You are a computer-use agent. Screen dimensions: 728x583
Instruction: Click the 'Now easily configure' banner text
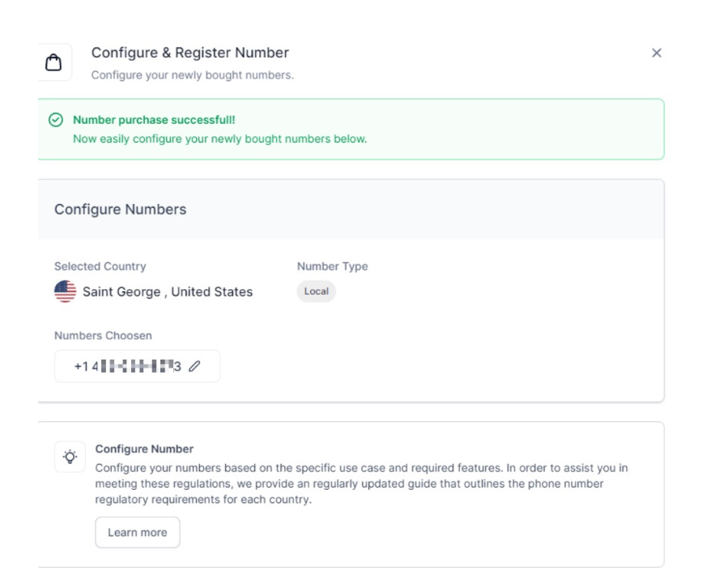219,138
